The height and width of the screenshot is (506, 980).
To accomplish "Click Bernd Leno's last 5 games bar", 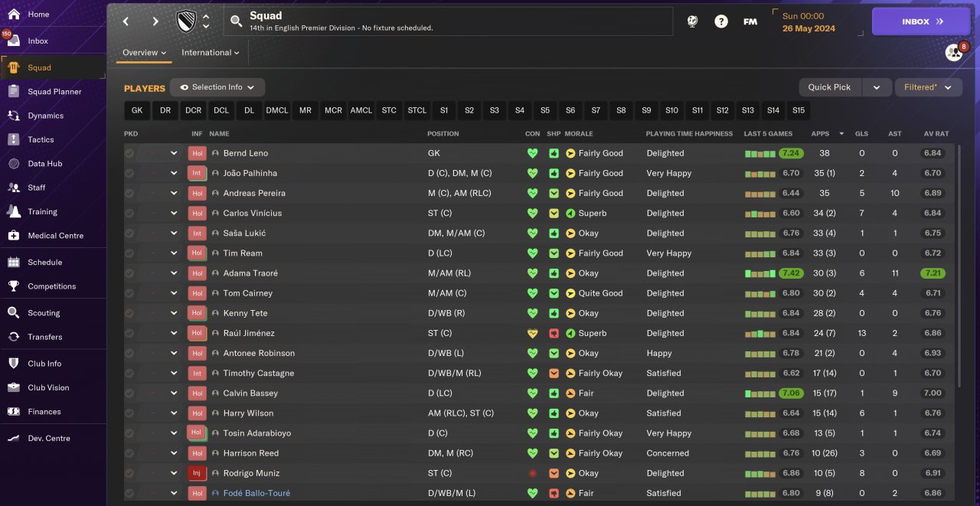I will [x=760, y=153].
